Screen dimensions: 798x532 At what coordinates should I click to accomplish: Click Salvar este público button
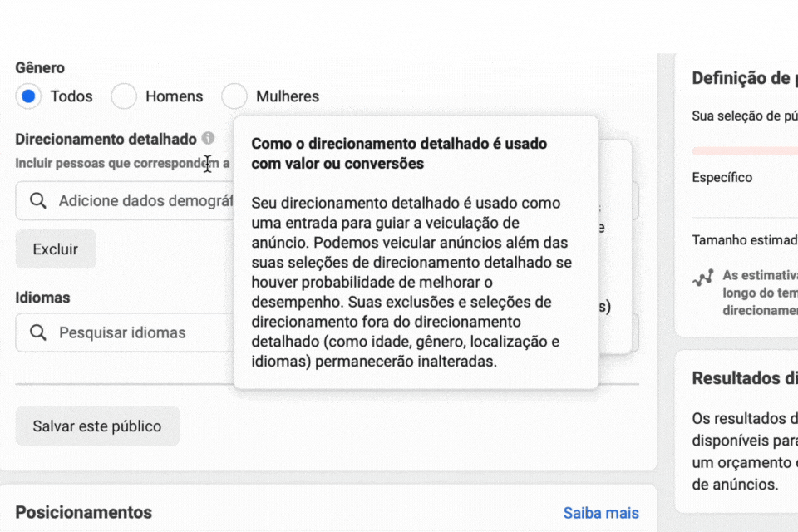pyautogui.click(x=97, y=426)
